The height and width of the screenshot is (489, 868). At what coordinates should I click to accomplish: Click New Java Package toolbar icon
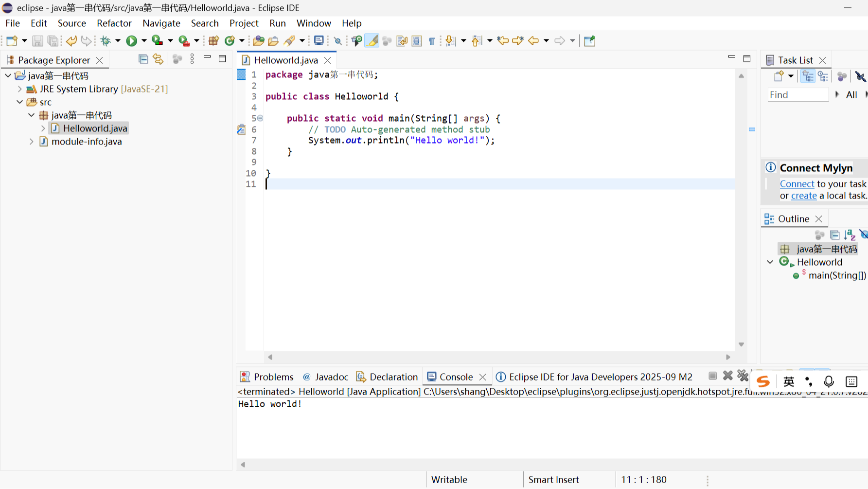coord(213,41)
